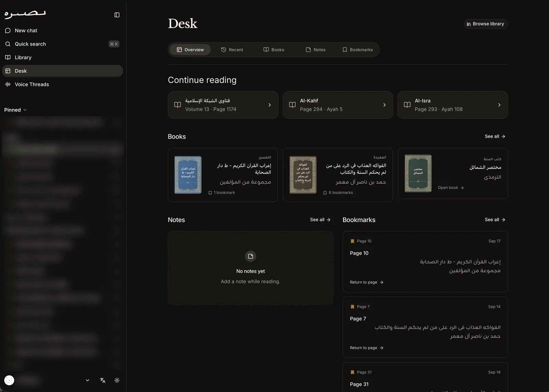Click See all next to Notes

tap(320, 220)
